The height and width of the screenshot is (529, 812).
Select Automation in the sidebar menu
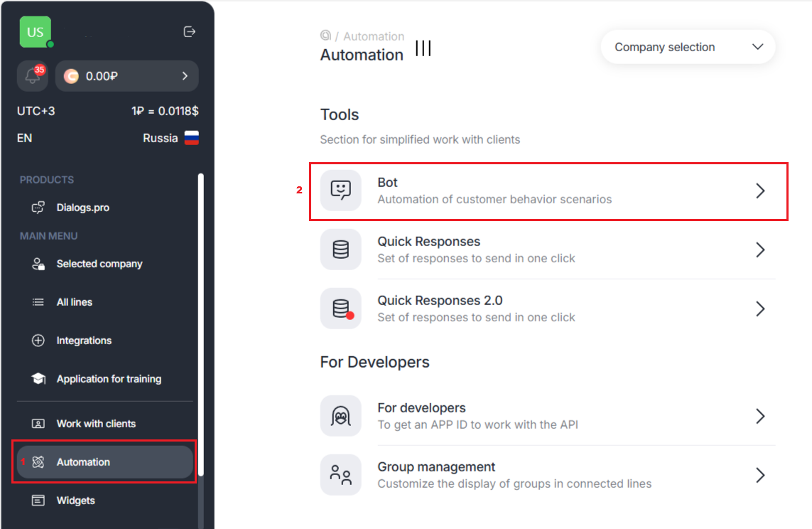coord(83,462)
